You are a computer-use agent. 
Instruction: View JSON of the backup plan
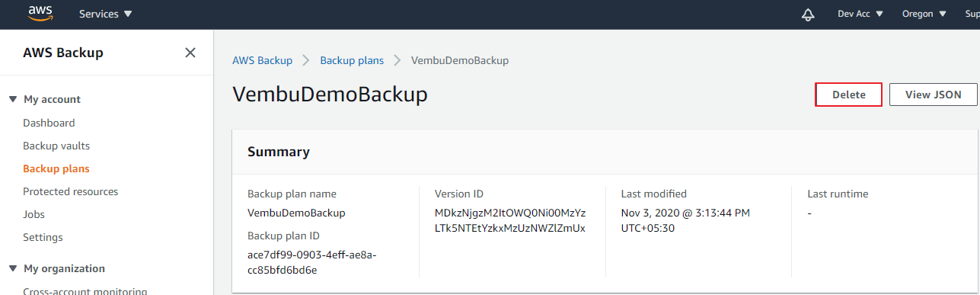click(x=933, y=95)
